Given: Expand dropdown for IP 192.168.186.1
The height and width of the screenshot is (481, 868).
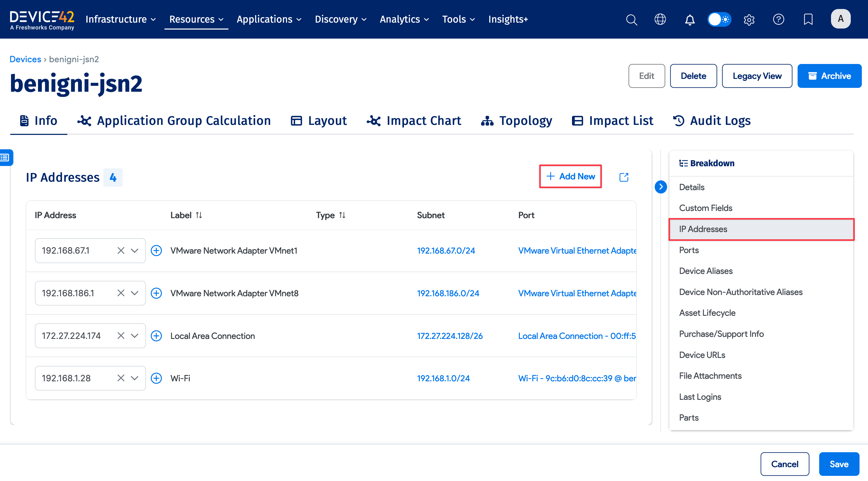Looking at the screenshot, I should (x=134, y=293).
